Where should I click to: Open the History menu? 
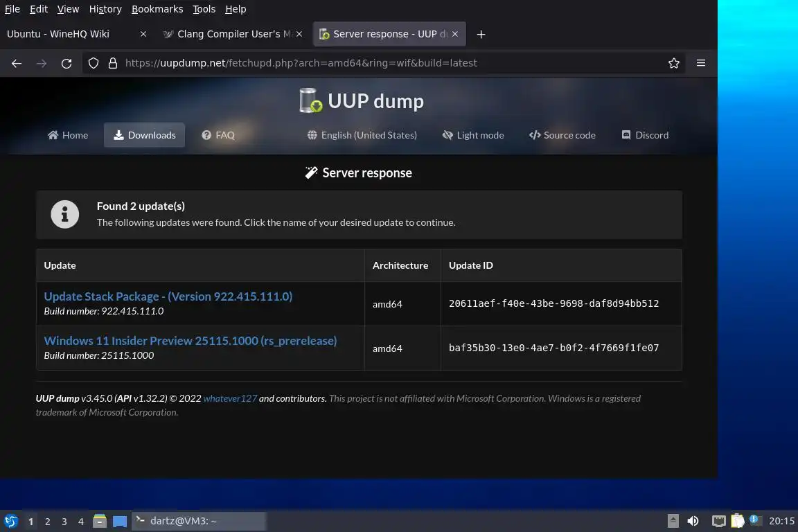click(105, 9)
